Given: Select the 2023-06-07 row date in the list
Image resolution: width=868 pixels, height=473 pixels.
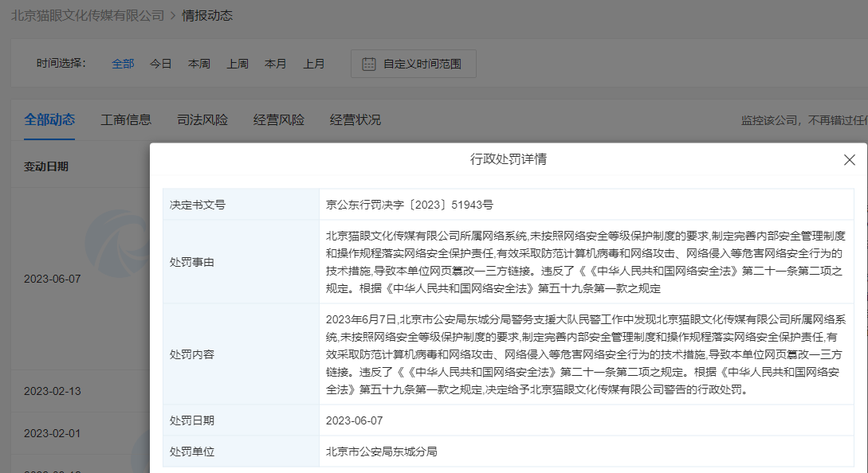Looking at the screenshot, I should click(x=52, y=279).
